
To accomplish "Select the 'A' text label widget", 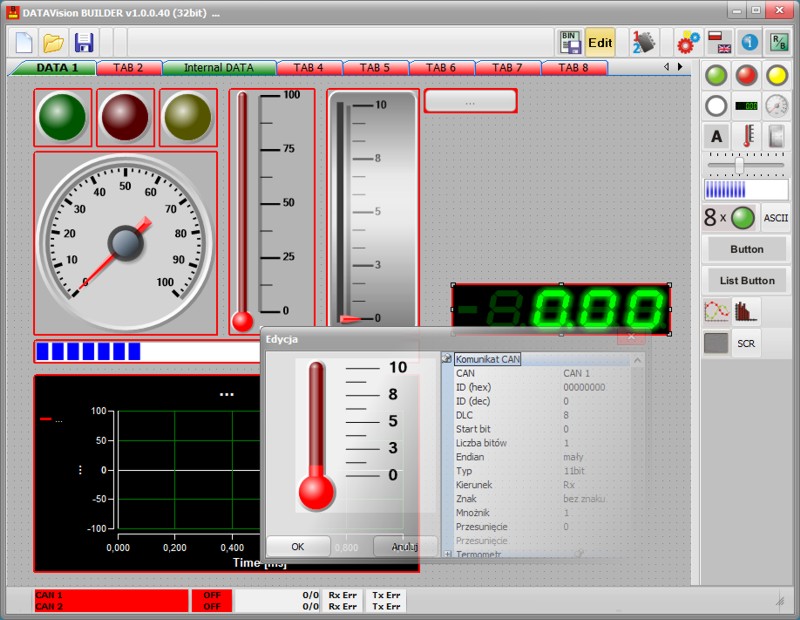I will pos(716,136).
